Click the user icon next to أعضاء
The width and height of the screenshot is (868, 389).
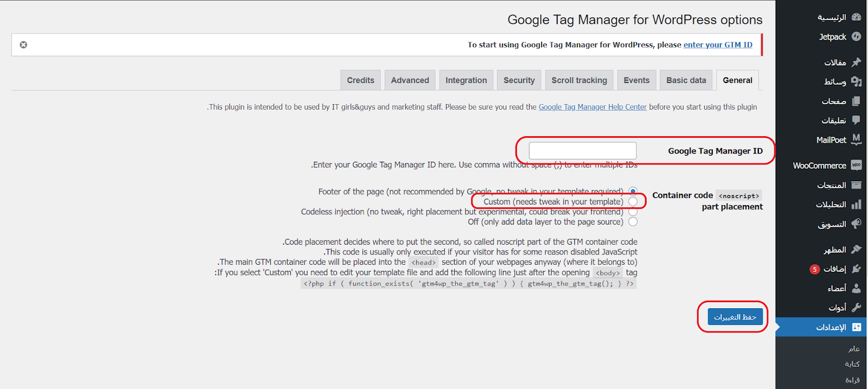[856, 288]
